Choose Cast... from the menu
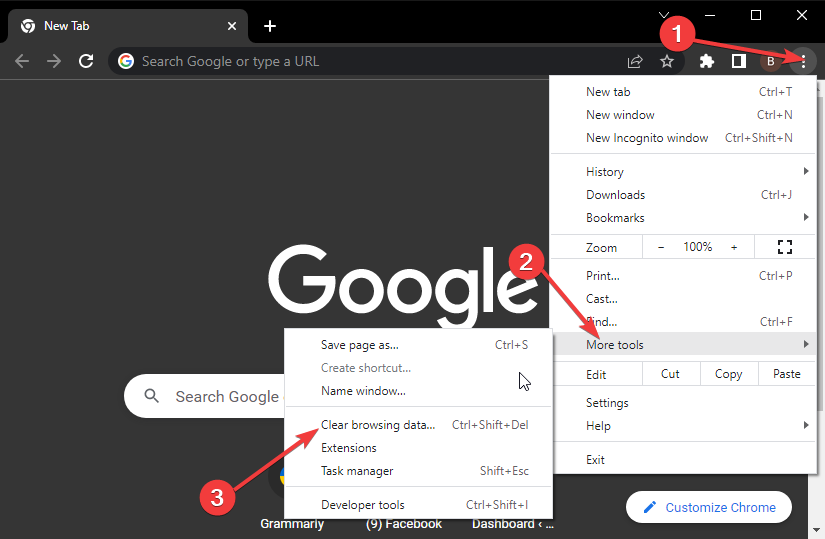825x539 pixels. [x=683, y=299]
